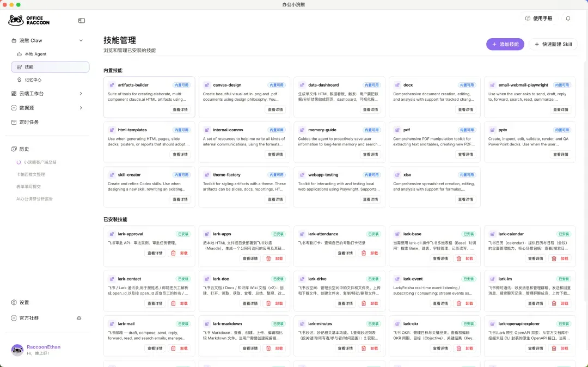Click the skill-creator skill icon
Image resolution: width=588 pixels, height=367 pixels.
tap(112, 175)
